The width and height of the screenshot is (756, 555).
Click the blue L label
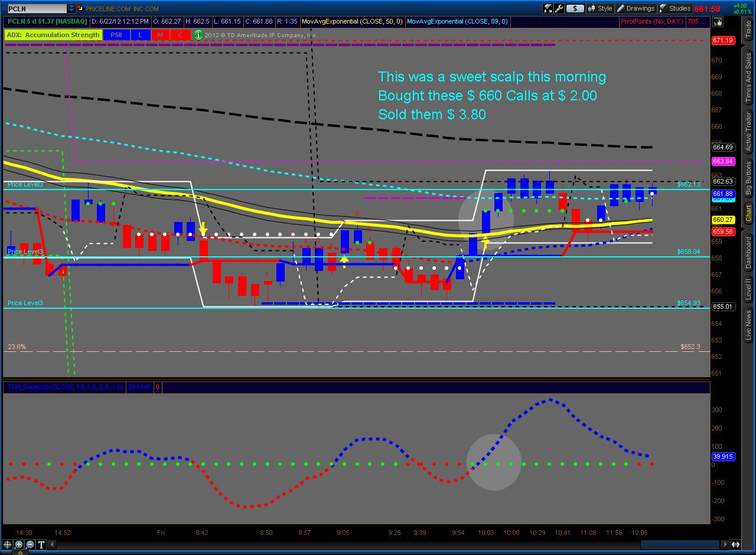[x=141, y=35]
